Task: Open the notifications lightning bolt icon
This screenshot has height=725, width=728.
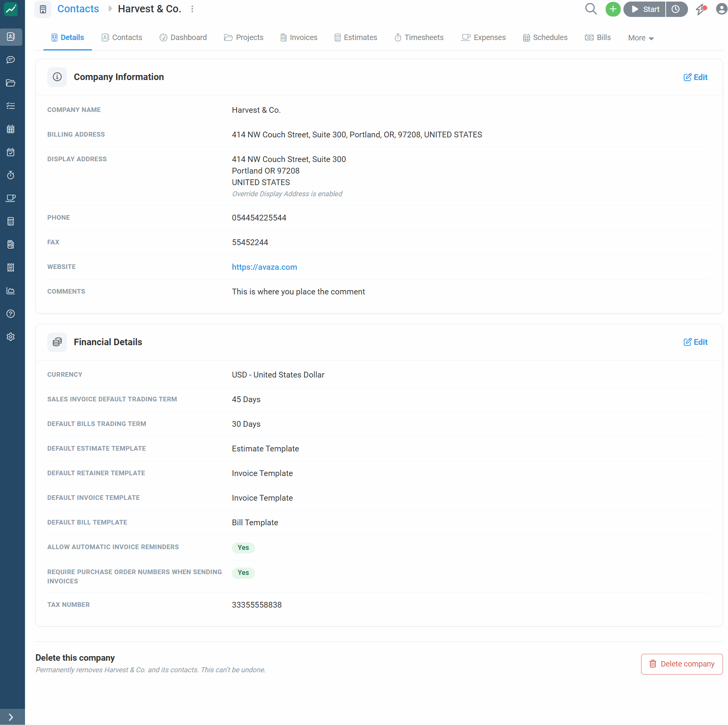Action: [x=701, y=9]
